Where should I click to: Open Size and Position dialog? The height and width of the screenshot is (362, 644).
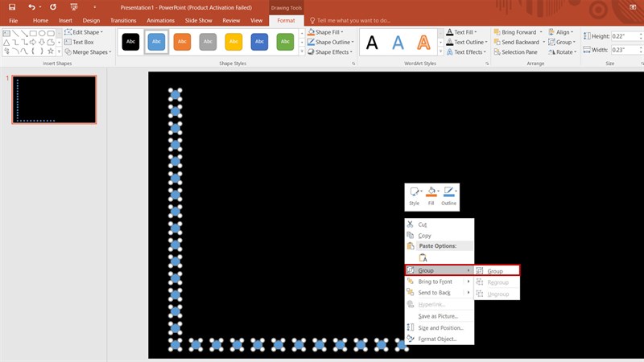(439, 328)
